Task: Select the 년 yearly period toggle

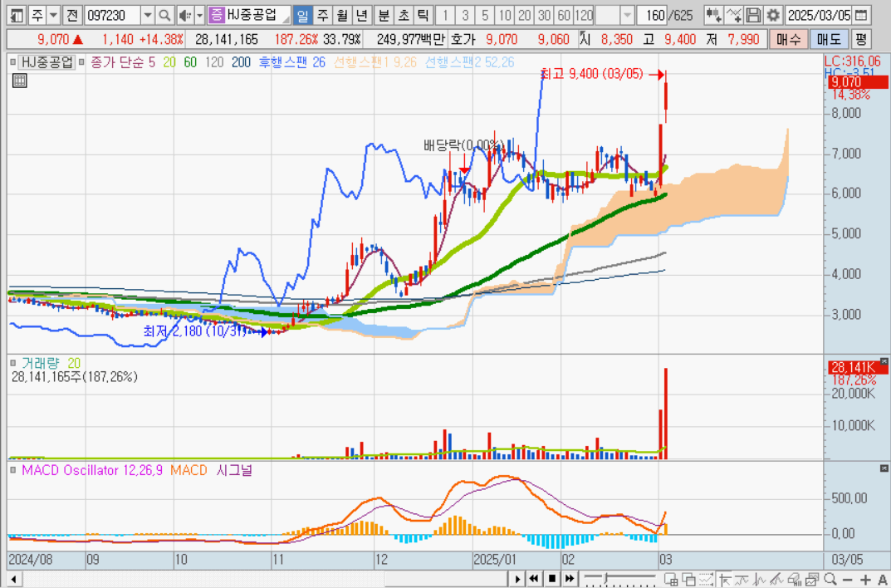Action: click(x=361, y=15)
